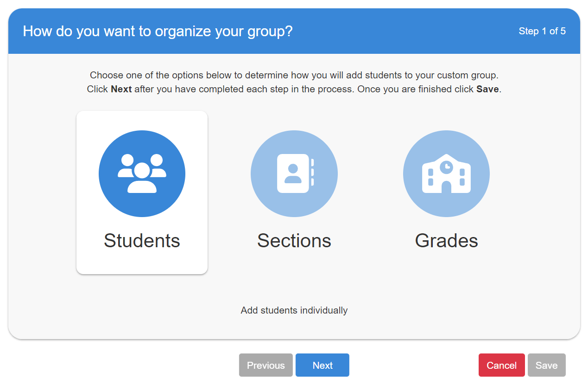The height and width of the screenshot is (385, 588).
Task: Click the dark blue Students circle
Action: click(x=142, y=173)
